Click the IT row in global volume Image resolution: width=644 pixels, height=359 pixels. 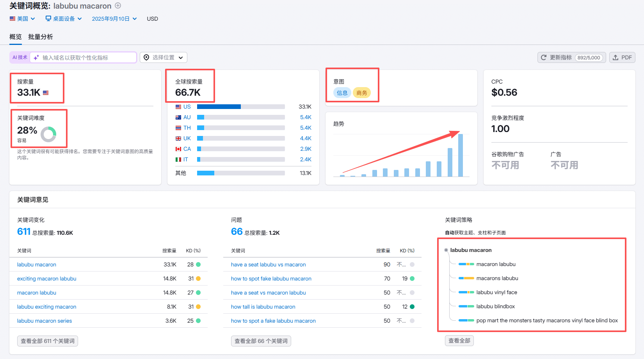pos(243,159)
